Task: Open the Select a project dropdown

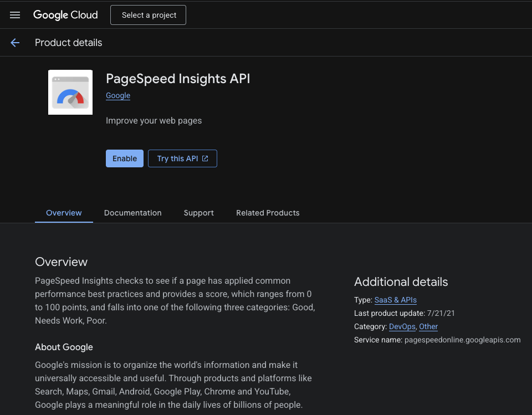Action: pos(148,15)
